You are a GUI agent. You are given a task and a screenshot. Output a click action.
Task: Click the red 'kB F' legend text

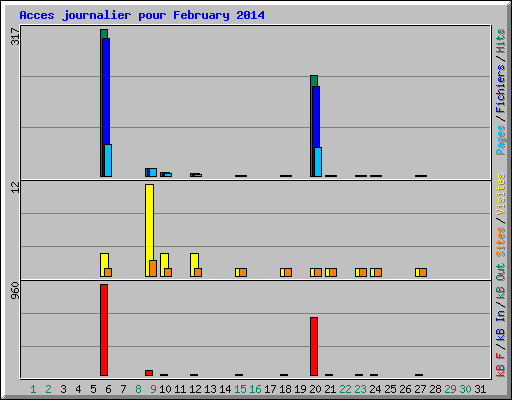click(x=500, y=365)
